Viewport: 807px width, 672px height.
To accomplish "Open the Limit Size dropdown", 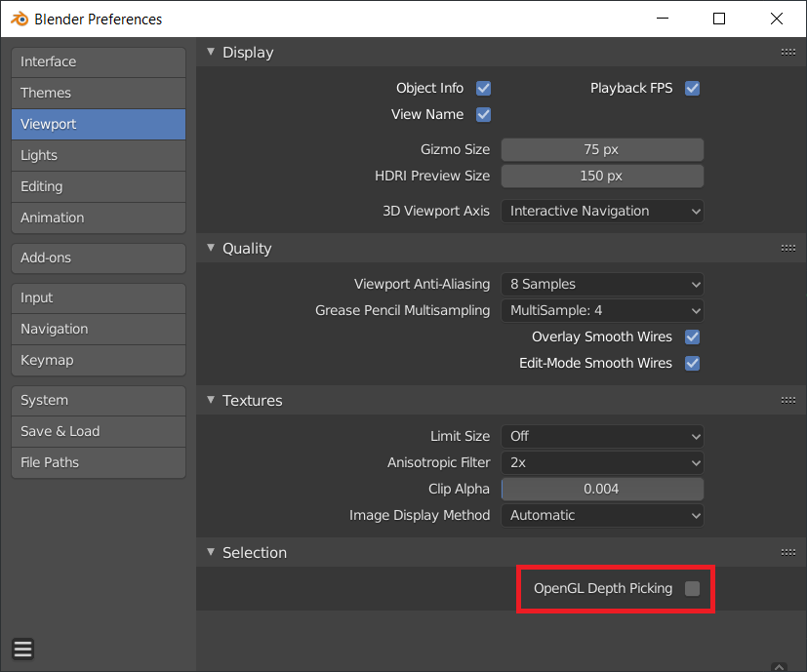I will click(x=602, y=436).
